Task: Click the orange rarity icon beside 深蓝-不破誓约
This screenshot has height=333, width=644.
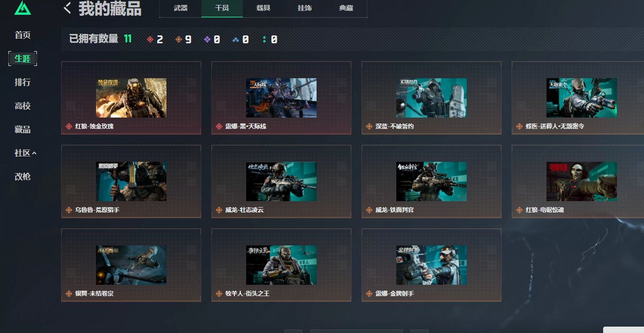Action: coord(369,126)
